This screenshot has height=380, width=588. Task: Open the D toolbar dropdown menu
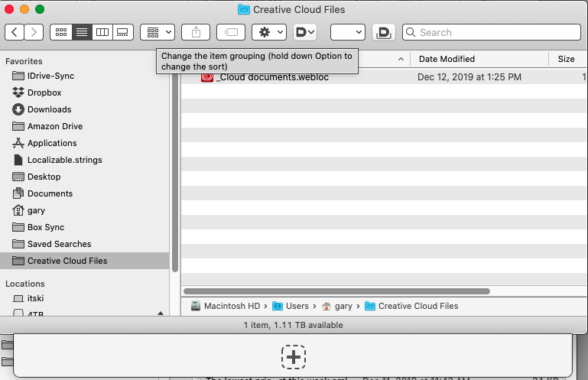click(305, 32)
